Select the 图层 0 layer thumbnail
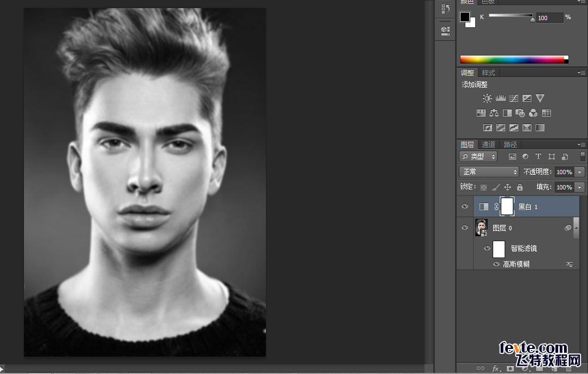588x374 pixels. pyautogui.click(x=482, y=228)
